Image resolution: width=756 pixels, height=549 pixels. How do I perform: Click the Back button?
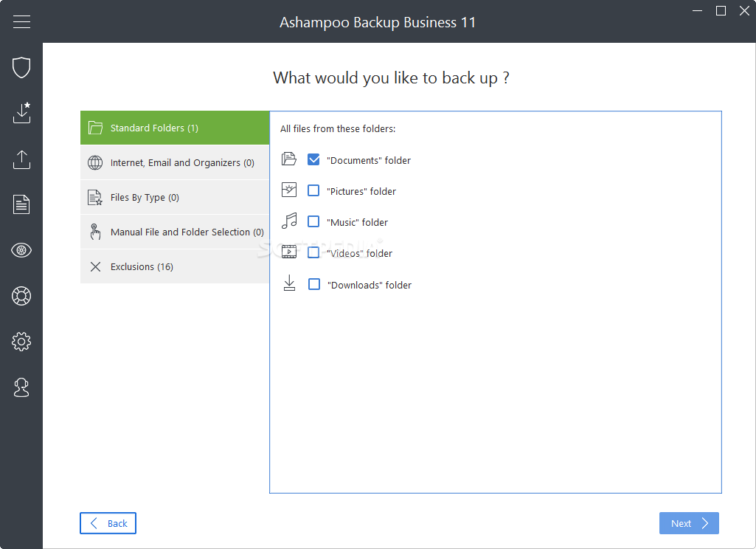[108, 523]
